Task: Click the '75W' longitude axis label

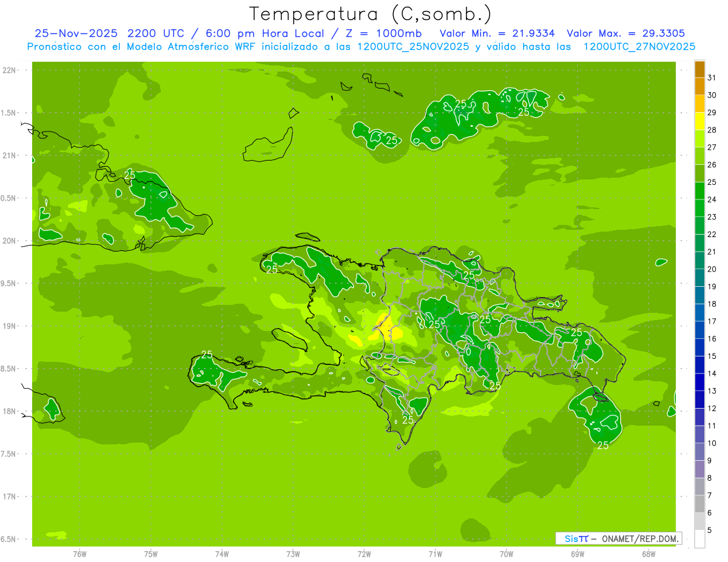Action: pos(150,554)
